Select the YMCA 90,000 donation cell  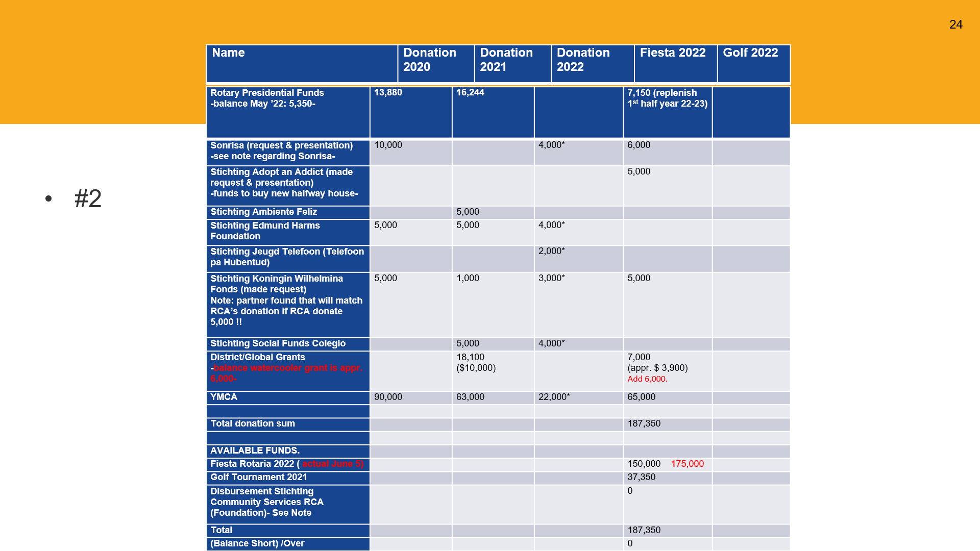pyautogui.click(x=411, y=398)
